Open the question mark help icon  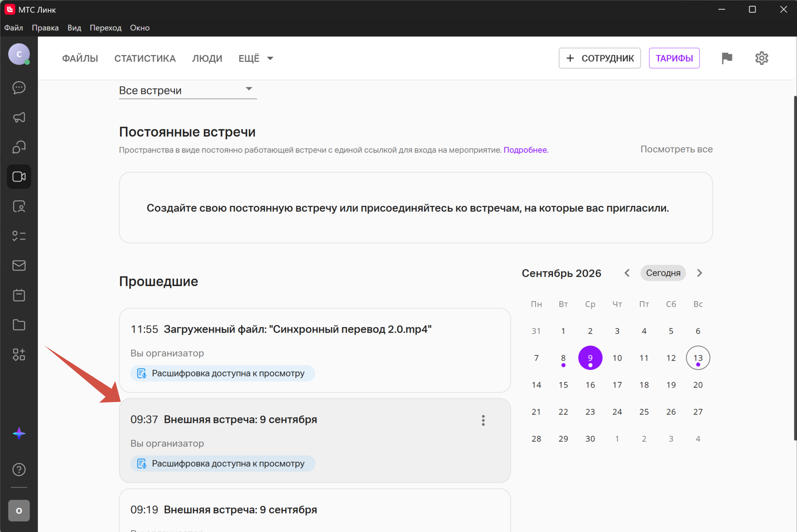pos(19,470)
